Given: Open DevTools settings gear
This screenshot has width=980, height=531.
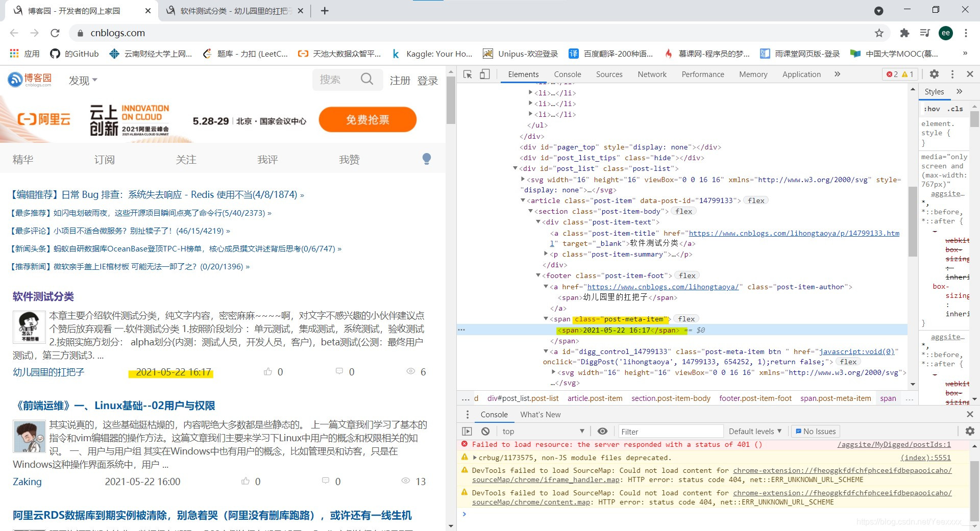Looking at the screenshot, I should [934, 74].
